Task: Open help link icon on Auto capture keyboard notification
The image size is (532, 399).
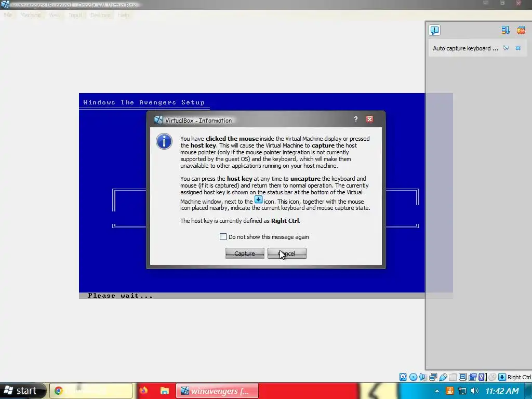Action: 506,48
